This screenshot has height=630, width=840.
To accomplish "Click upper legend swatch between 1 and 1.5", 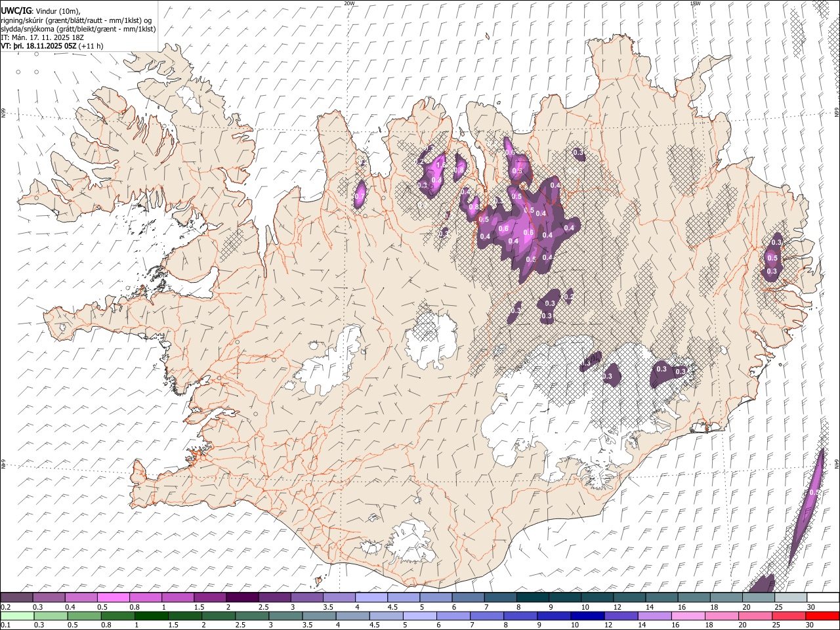I will point(178,597).
